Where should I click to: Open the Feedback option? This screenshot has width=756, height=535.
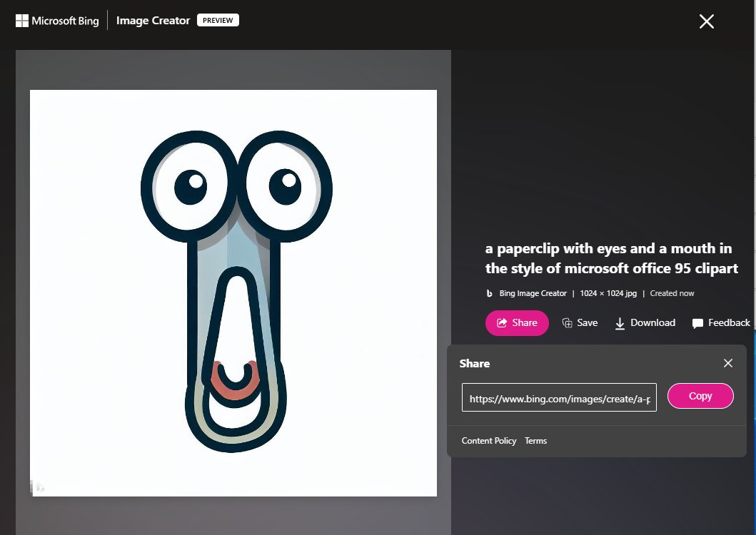pos(721,323)
